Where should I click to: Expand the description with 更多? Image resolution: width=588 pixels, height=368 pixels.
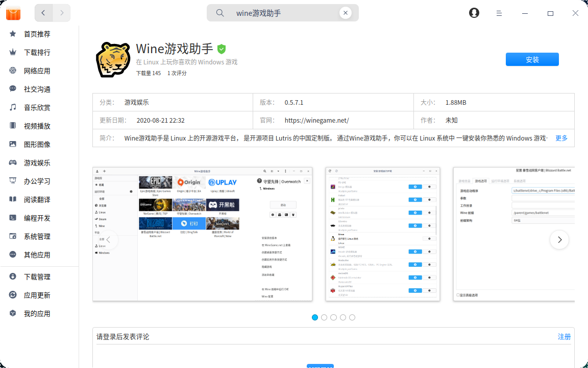coord(561,138)
